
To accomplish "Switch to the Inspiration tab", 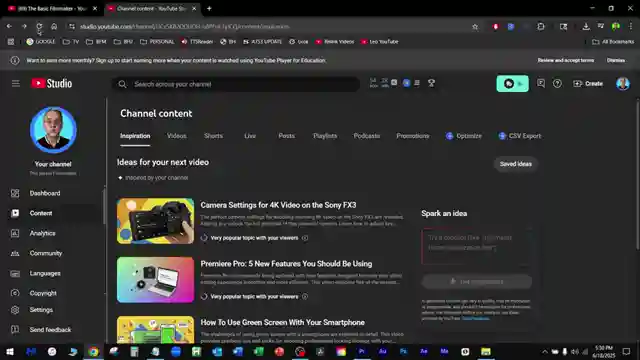I will tap(135, 136).
